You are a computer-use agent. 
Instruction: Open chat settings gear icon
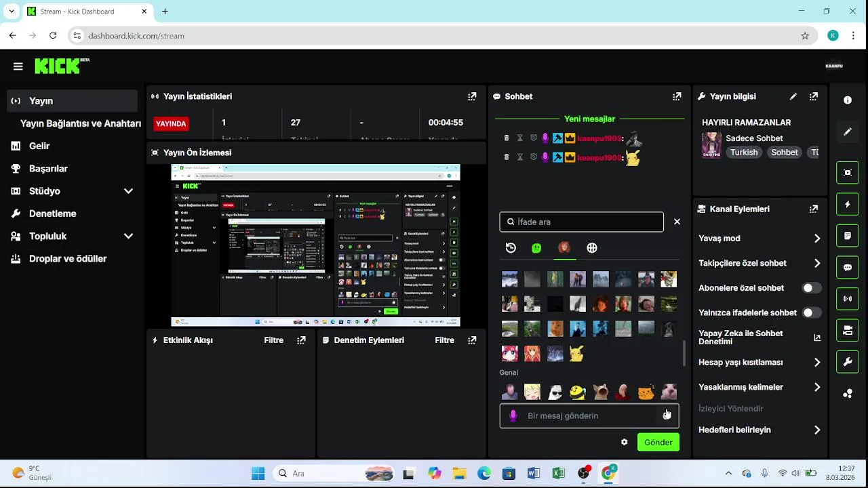click(x=625, y=442)
